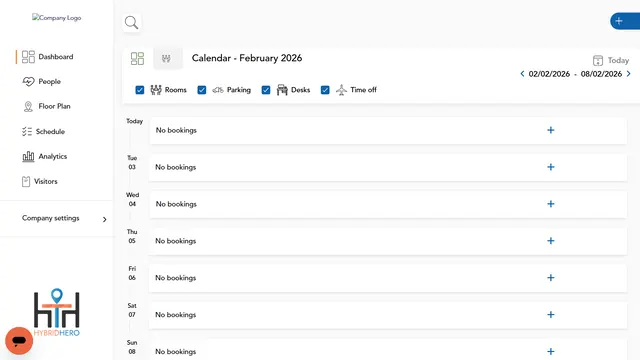Go to next week arrow

pyautogui.click(x=629, y=74)
